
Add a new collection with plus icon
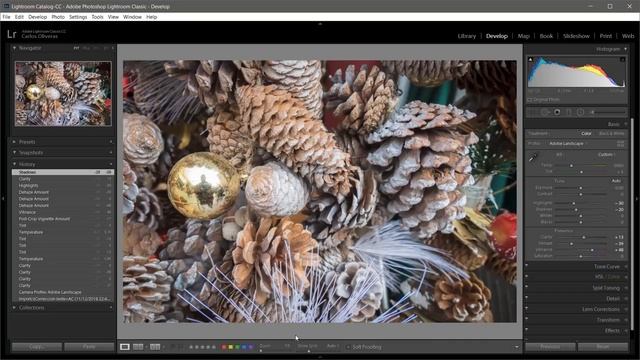coord(111,308)
